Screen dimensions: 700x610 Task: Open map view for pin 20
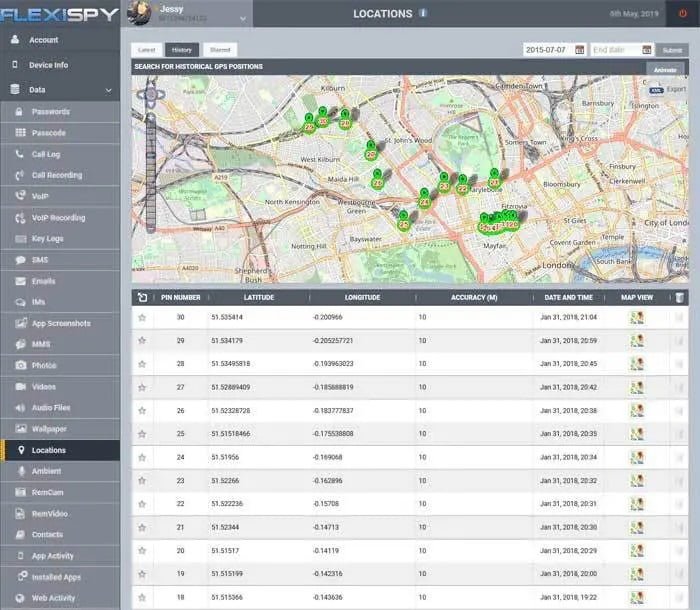(x=637, y=551)
